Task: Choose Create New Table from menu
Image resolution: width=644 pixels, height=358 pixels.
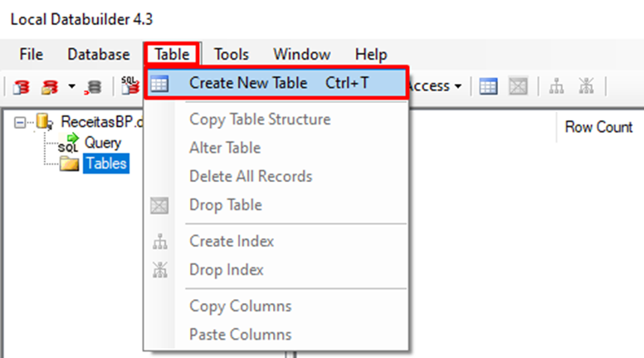Action: [247, 83]
